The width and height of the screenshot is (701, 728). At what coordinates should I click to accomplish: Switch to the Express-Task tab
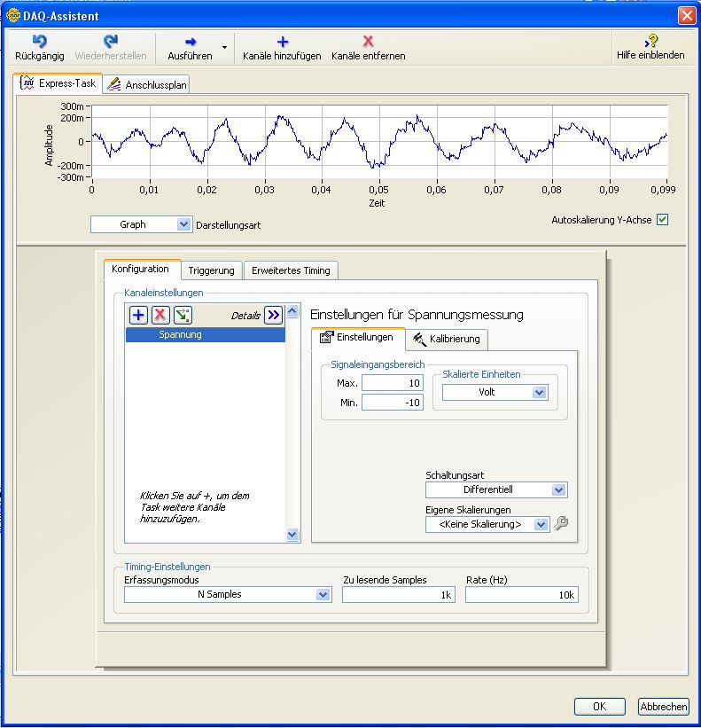(58, 83)
